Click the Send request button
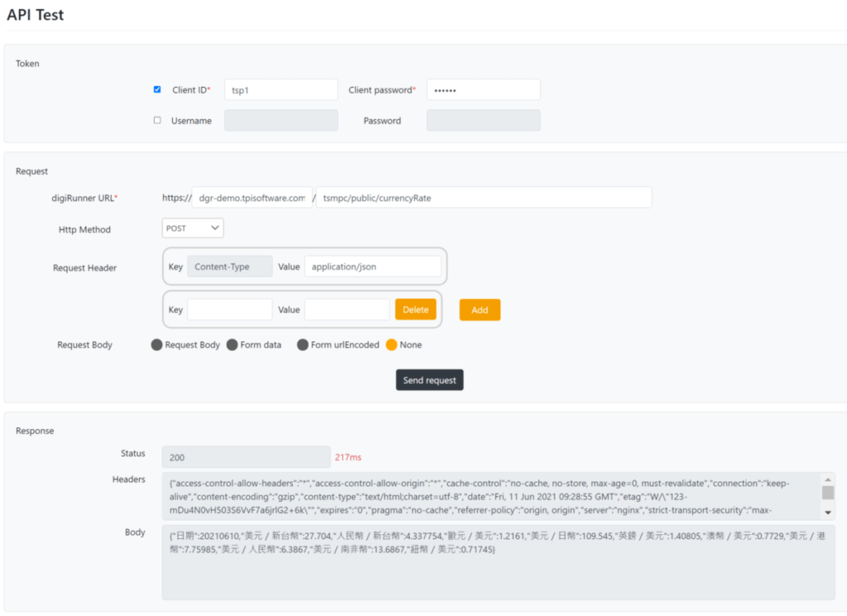Image resolution: width=847 pixels, height=616 pixels. [x=429, y=380]
